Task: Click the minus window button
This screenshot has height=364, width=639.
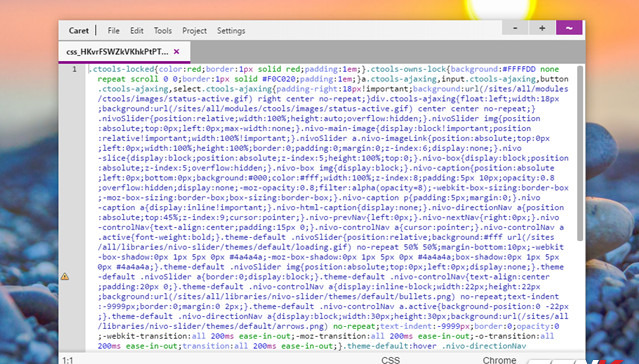Action: coord(515,28)
